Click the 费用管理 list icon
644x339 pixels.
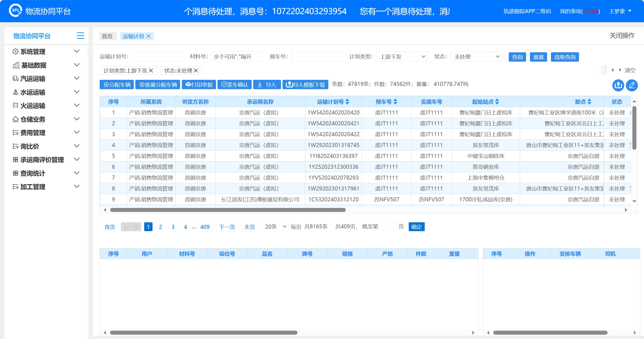pyautogui.click(x=15, y=133)
